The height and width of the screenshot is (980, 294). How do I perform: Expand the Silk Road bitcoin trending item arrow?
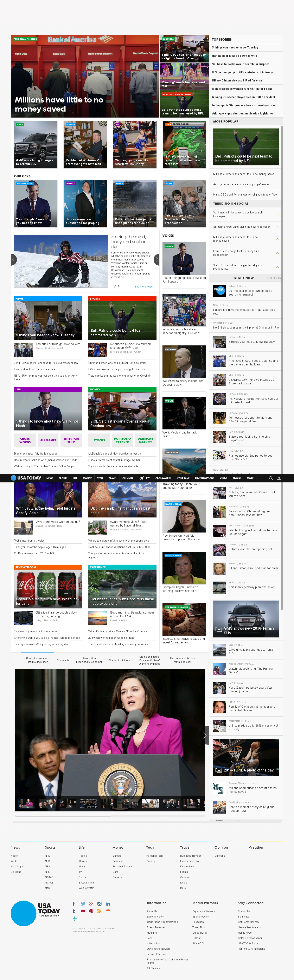277,253
